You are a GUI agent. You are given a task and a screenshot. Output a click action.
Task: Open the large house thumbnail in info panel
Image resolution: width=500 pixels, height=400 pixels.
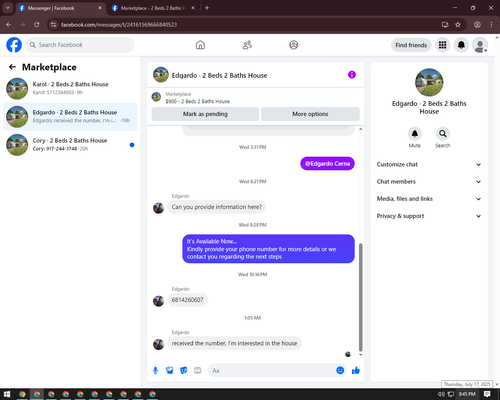(x=429, y=82)
